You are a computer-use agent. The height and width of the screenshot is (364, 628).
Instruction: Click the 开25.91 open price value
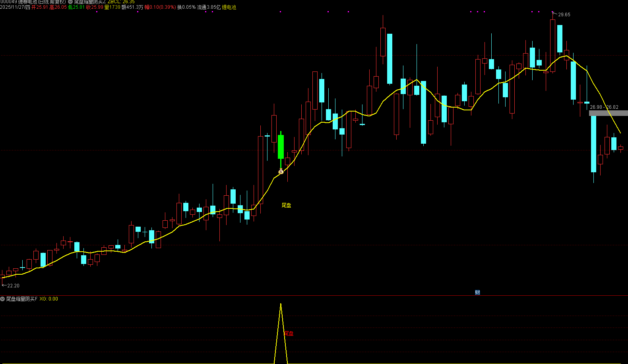coord(40,7)
